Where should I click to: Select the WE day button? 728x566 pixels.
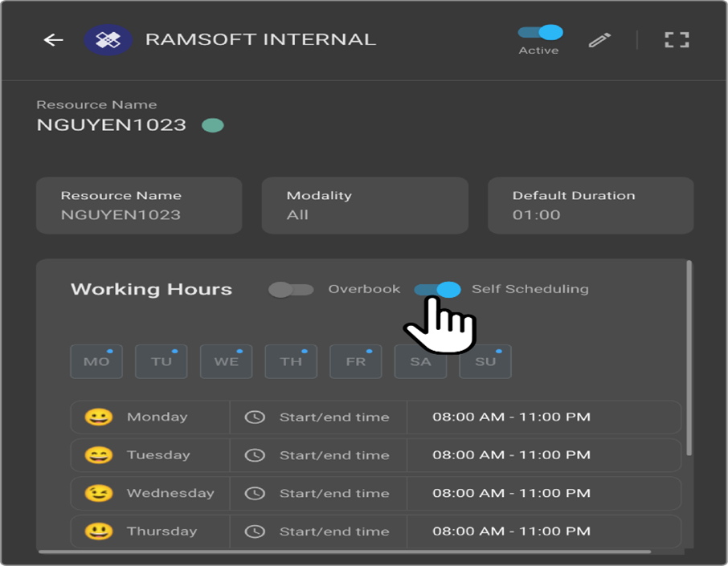coord(226,361)
